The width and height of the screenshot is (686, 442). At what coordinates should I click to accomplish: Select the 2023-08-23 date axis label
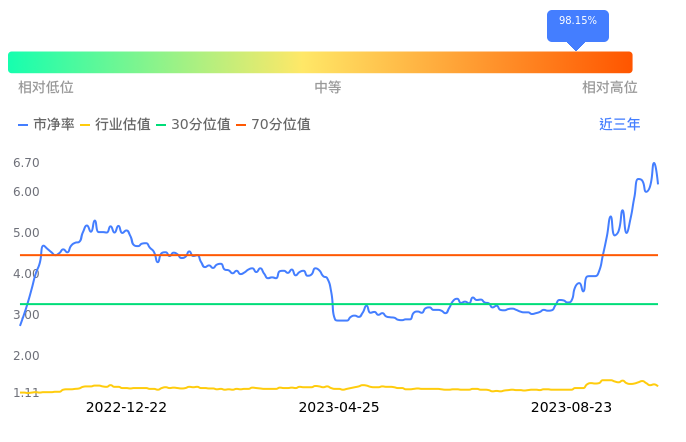pos(571,407)
